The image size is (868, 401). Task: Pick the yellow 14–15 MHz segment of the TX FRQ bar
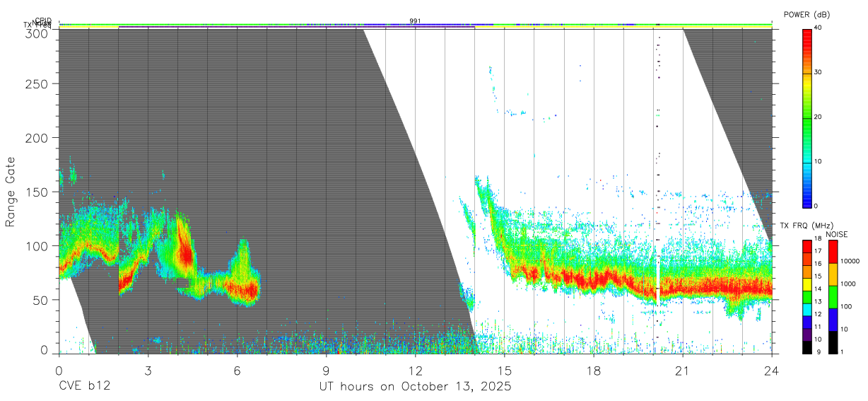click(807, 284)
